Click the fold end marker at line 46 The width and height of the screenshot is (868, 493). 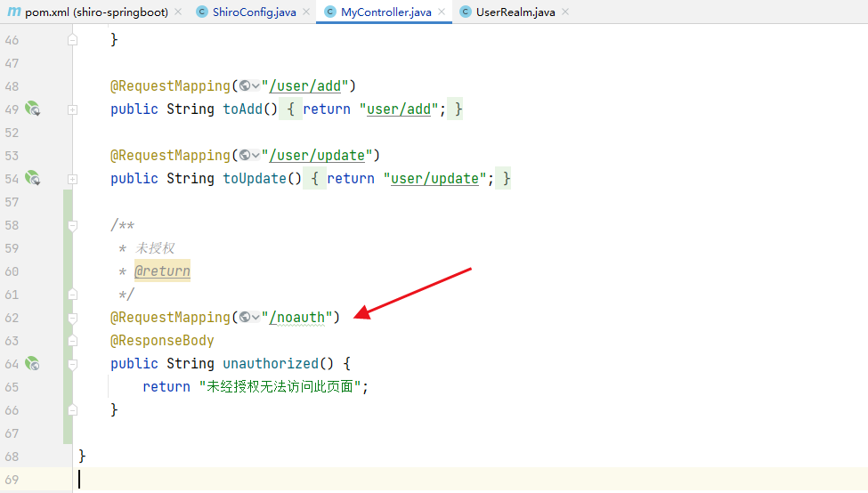point(72,40)
